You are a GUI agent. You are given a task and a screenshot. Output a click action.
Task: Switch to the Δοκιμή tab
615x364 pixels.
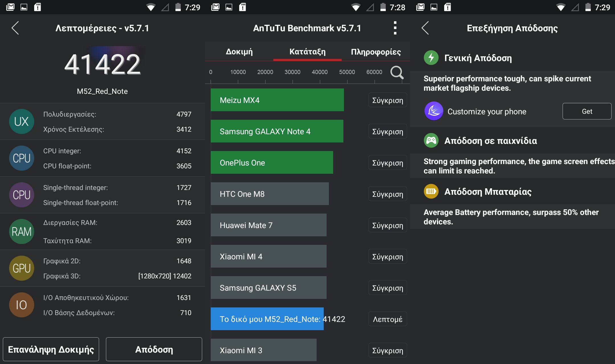[x=239, y=51]
